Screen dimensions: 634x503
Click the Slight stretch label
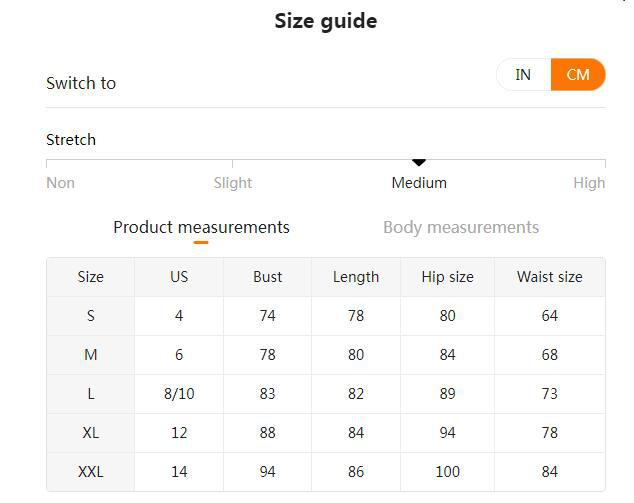coord(233,183)
